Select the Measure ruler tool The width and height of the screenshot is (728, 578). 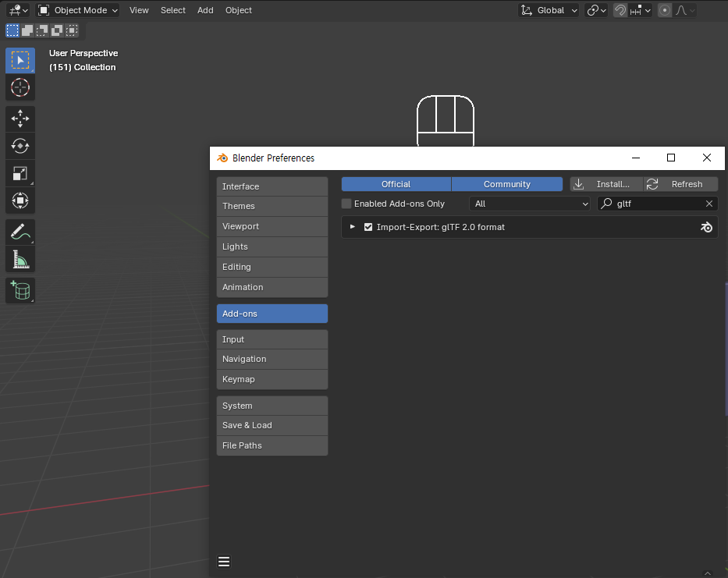click(x=20, y=259)
